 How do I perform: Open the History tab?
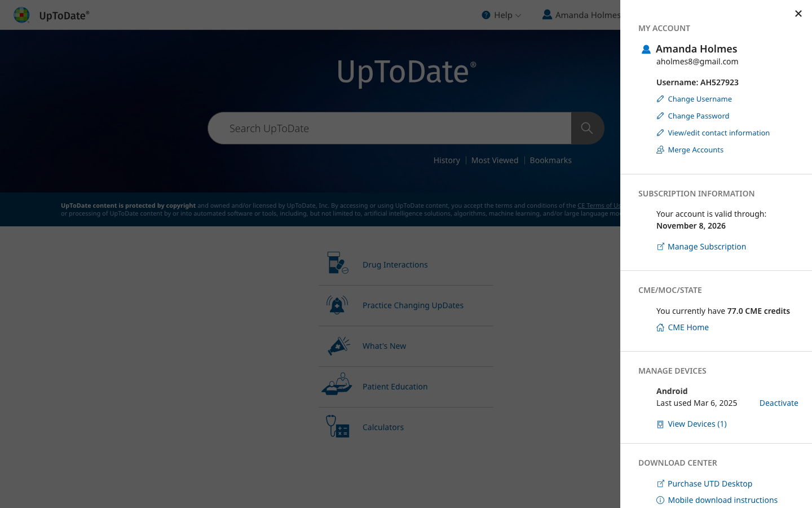[x=447, y=160]
